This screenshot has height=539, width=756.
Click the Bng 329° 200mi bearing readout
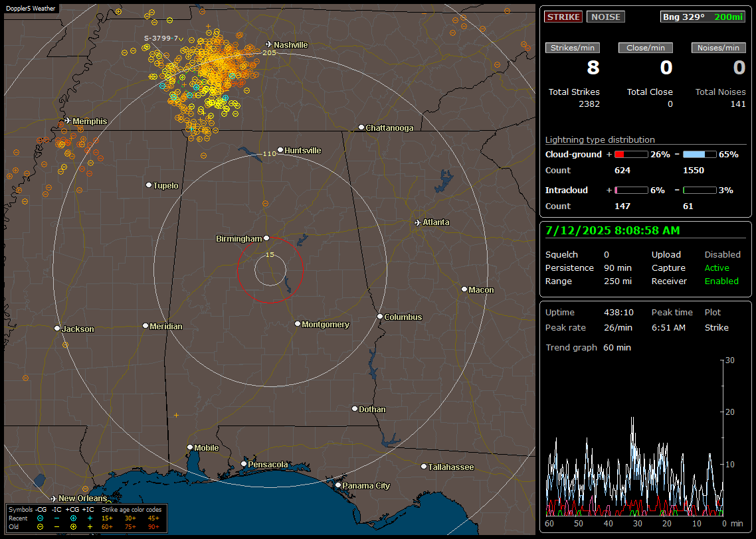703,17
